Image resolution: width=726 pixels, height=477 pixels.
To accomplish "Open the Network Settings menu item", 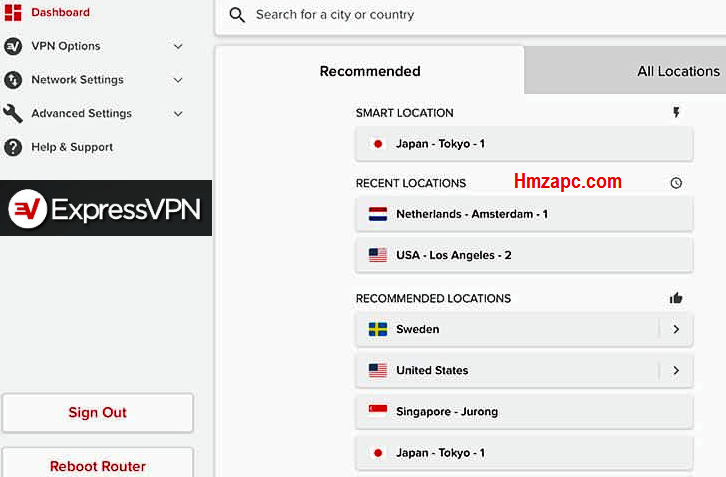I will [77, 80].
